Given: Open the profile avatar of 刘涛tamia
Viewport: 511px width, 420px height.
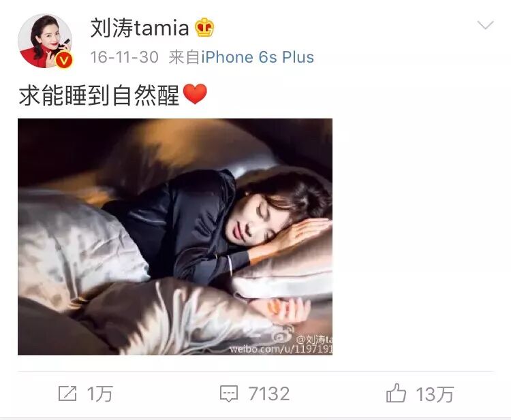Looking at the screenshot, I should pyautogui.click(x=45, y=41).
